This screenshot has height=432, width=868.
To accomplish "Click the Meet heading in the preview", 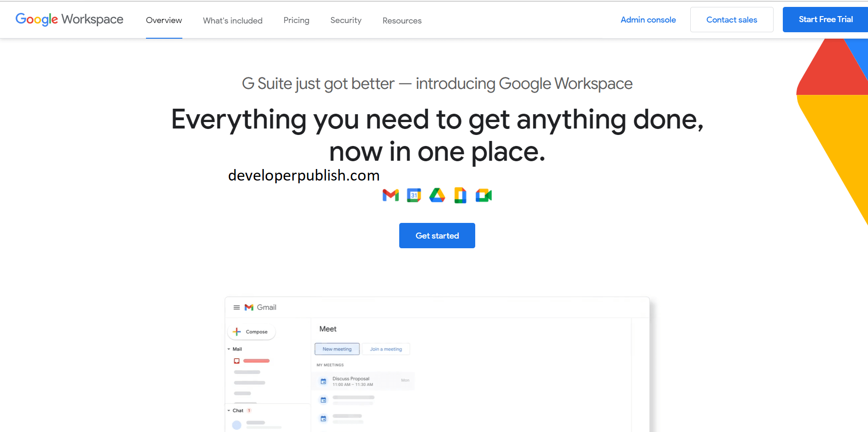I will pos(328,329).
